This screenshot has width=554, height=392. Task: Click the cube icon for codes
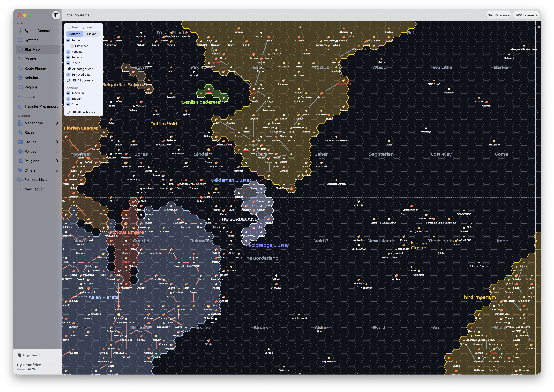tap(75, 80)
